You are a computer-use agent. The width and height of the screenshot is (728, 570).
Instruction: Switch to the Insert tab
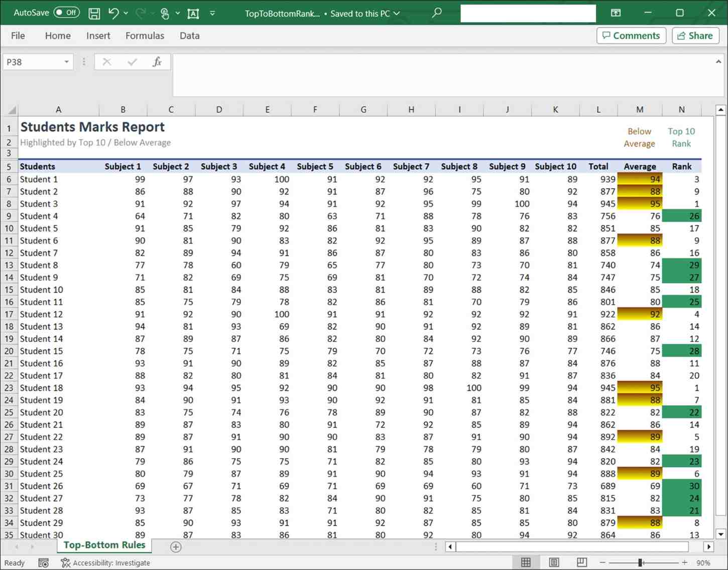click(98, 36)
